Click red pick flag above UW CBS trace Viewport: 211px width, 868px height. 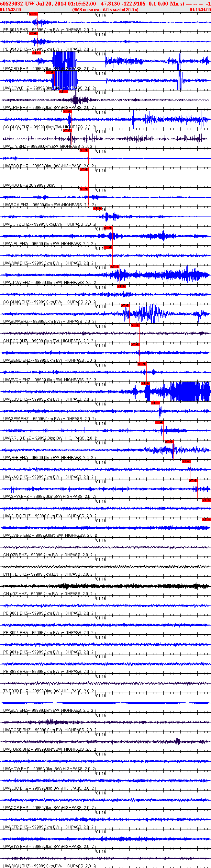click(145, 383)
